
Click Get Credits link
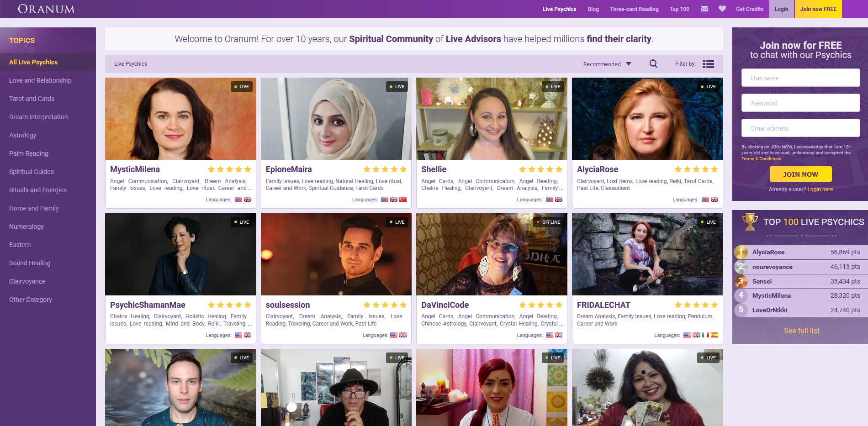tap(750, 9)
